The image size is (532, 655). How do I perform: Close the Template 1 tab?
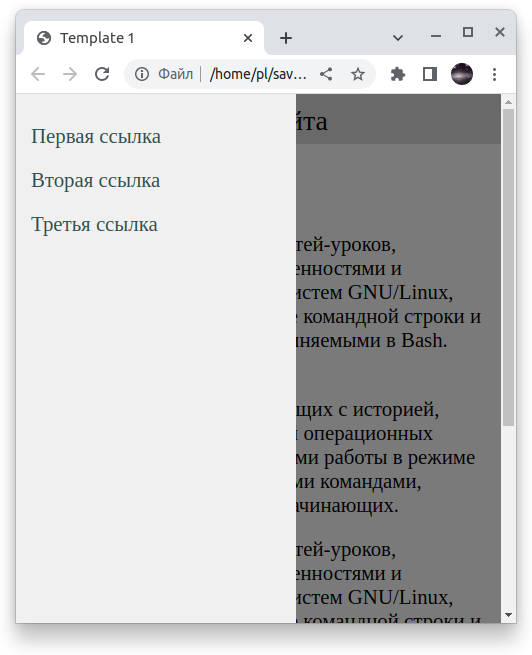click(x=248, y=38)
